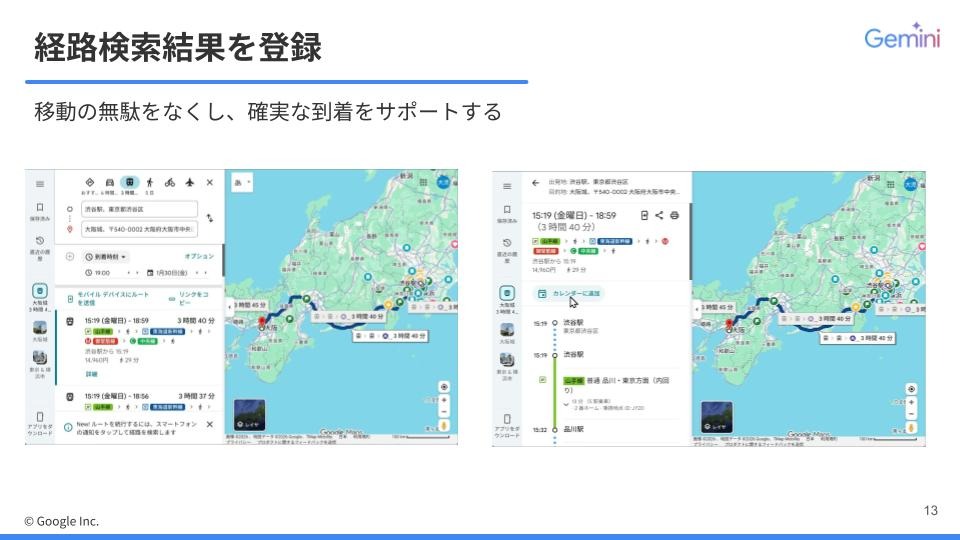Click the カレンダーに追加 button
960x540 pixels.
[x=569, y=294]
